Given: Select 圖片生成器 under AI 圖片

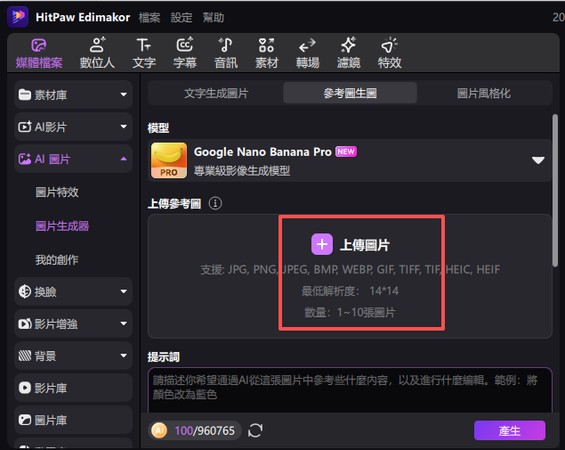Looking at the screenshot, I should click(62, 226).
